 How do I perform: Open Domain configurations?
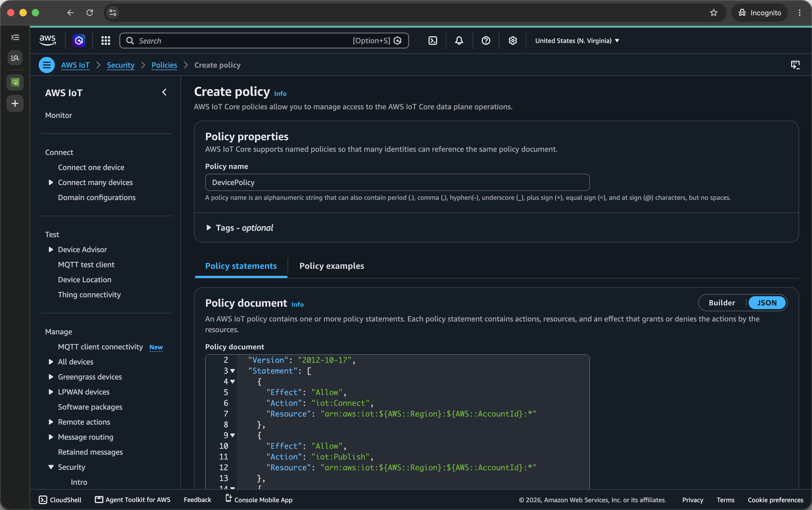pyautogui.click(x=97, y=197)
